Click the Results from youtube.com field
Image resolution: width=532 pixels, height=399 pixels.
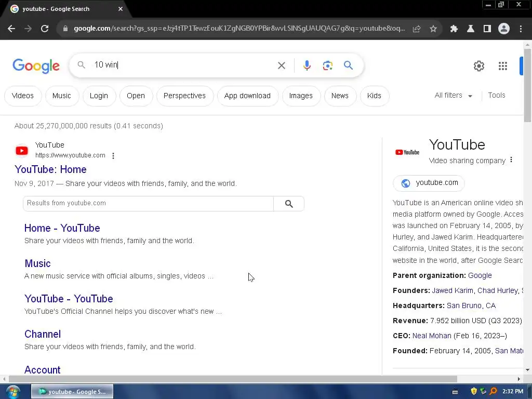coord(148,204)
